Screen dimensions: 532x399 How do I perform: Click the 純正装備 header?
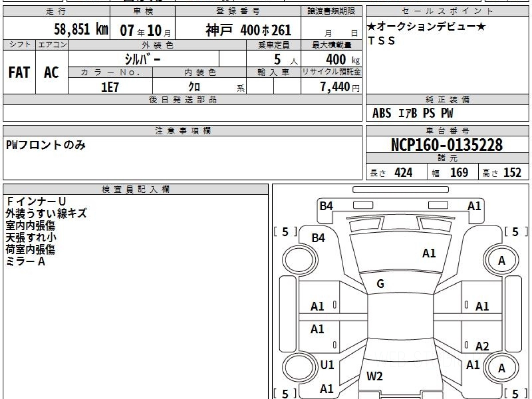click(x=447, y=100)
